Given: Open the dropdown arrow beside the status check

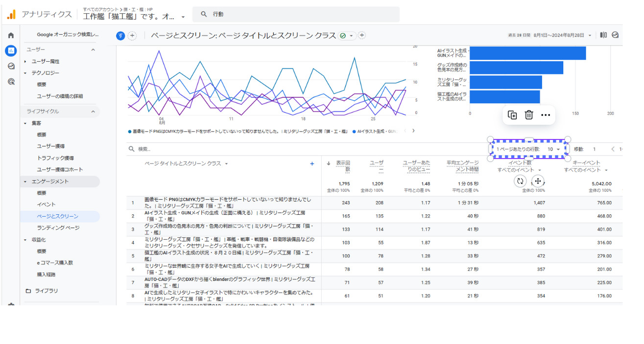Looking at the screenshot, I should 351,36.
